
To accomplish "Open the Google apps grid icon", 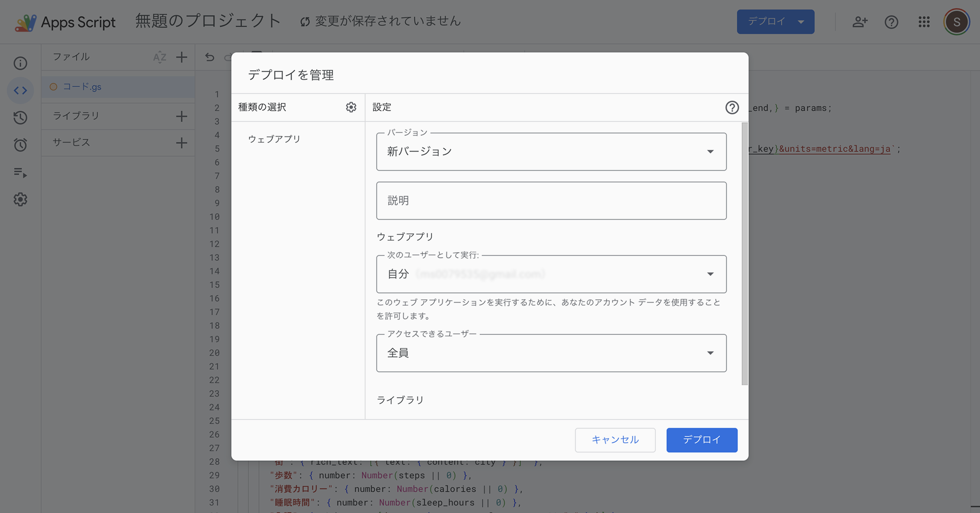I will click(x=924, y=22).
